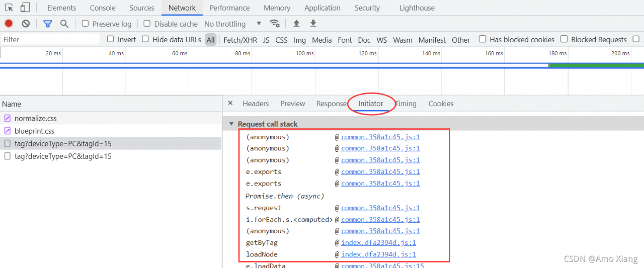Open network search with magnifier icon

click(64, 24)
